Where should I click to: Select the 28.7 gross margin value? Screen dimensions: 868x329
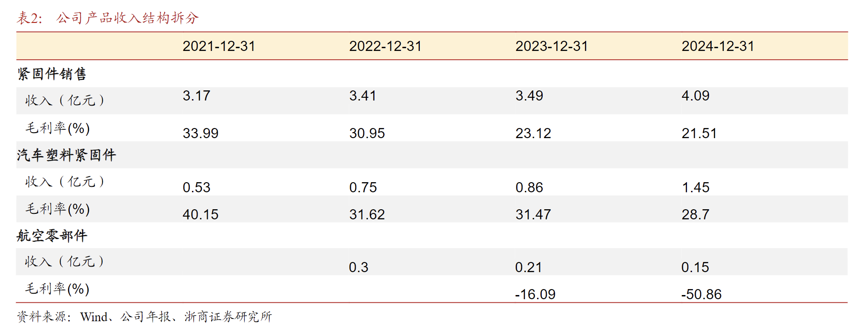[x=695, y=215]
